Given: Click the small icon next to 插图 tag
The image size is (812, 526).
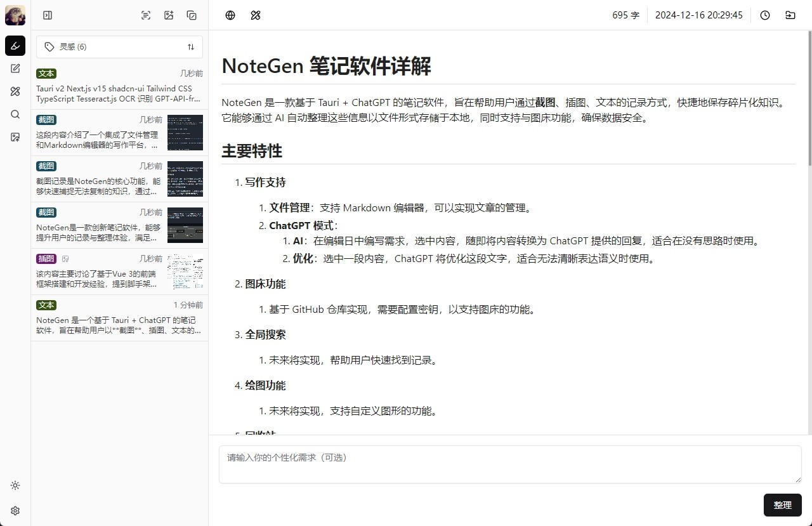Looking at the screenshot, I should click(65, 259).
